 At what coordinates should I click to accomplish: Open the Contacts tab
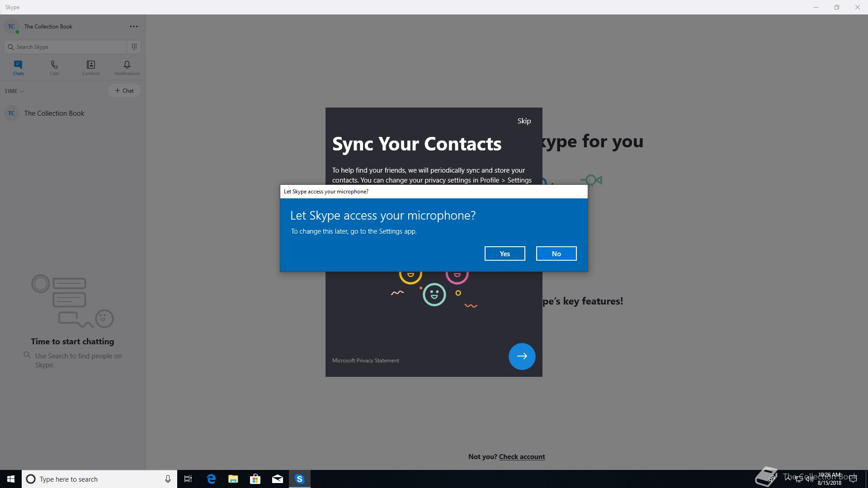tap(91, 68)
